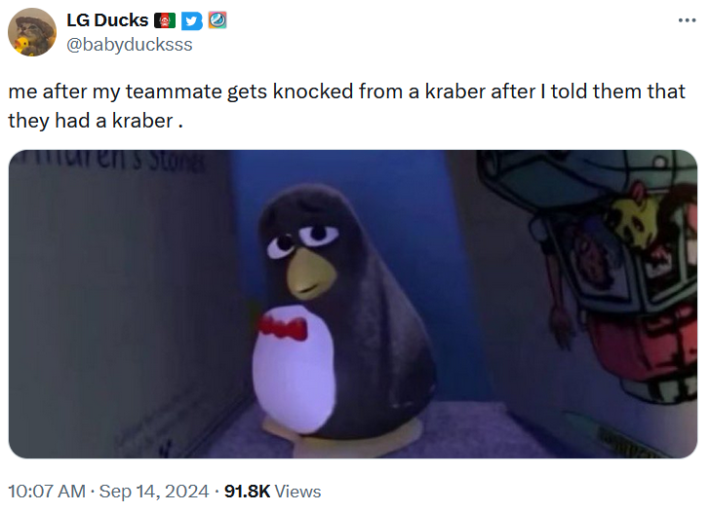Click the Sep 14, 2024 date

click(x=154, y=491)
